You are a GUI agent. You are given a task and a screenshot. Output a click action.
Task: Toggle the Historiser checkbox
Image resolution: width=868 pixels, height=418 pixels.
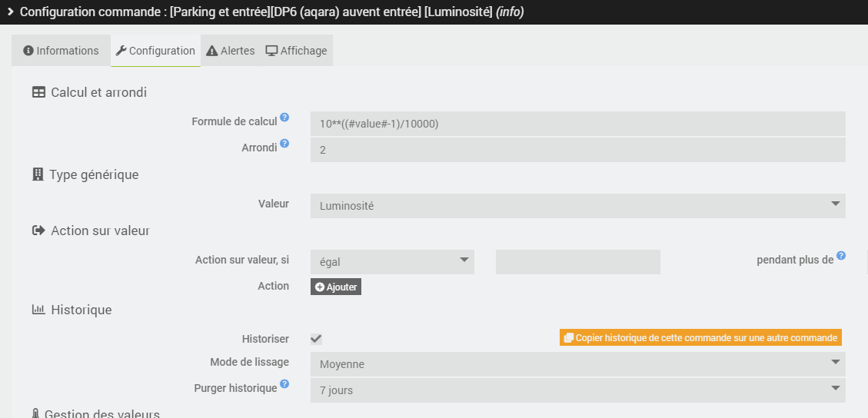click(316, 339)
